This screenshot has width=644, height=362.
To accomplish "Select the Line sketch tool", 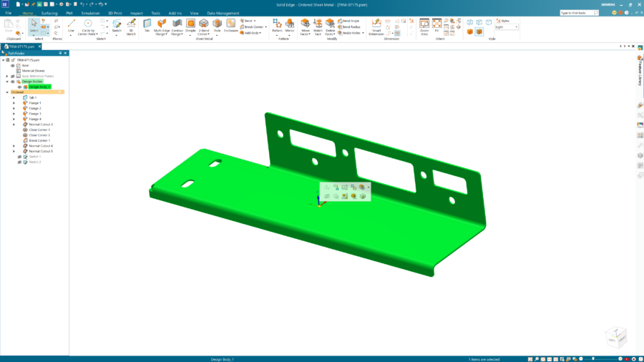I will pos(71,26).
